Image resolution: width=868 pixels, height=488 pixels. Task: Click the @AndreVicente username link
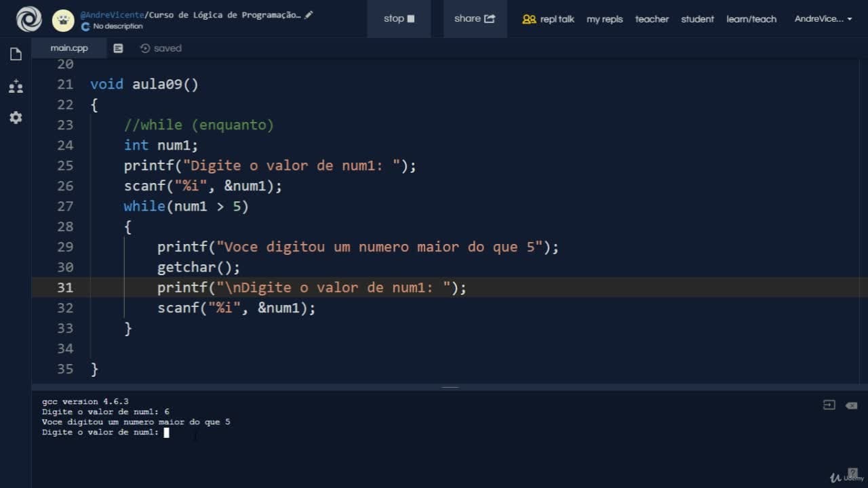[x=112, y=14]
